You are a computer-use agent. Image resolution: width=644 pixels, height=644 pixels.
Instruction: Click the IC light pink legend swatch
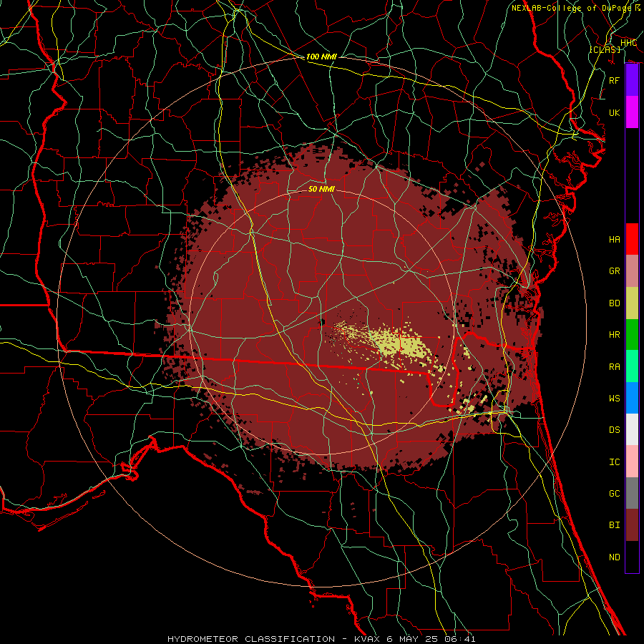632,462
